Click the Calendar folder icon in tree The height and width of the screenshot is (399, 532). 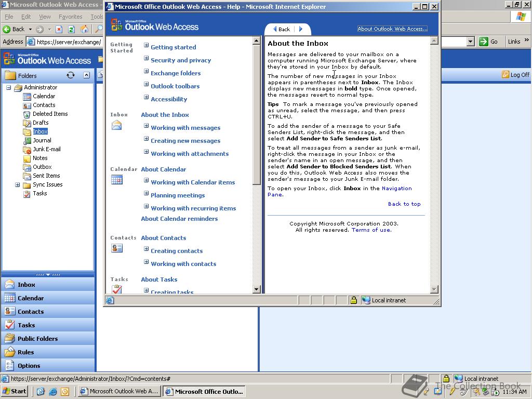click(x=27, y=96)
